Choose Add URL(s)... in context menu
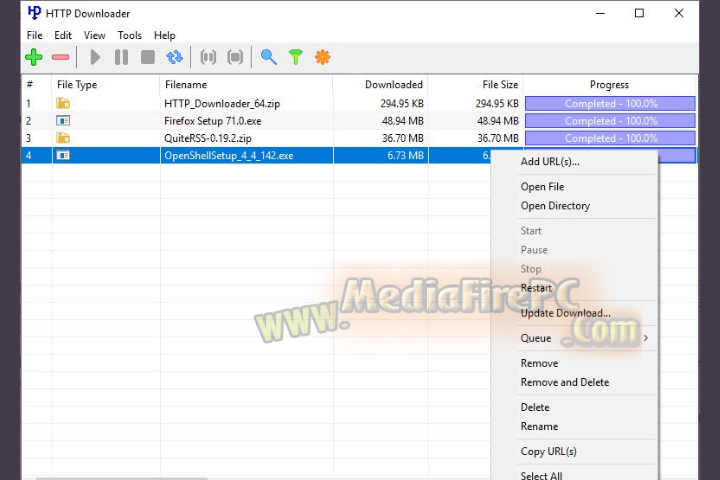The image size is (720, 480). click(x=550, y=162)
